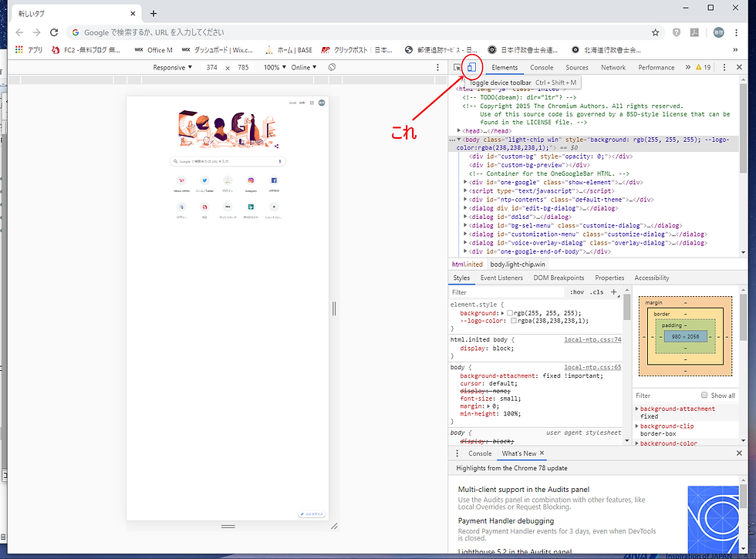Close the bottom drawer panel
Image resolution: width=756 pixels, height=559 pixels.
[x=739, y=453]
